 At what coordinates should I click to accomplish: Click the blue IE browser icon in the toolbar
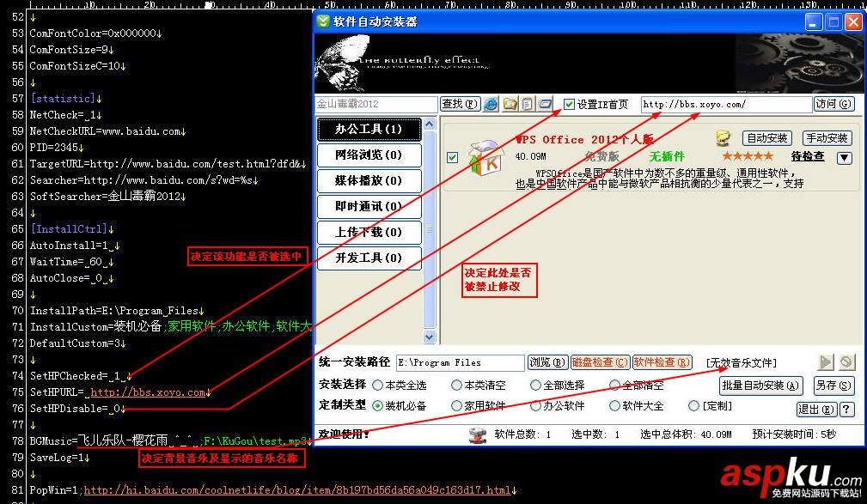tap(490, 103)
